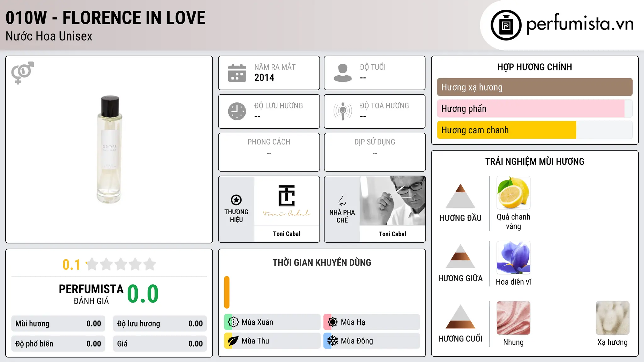Click the orange 0.1 star score
Screen dimensions: 644x362
pos(71,265)
